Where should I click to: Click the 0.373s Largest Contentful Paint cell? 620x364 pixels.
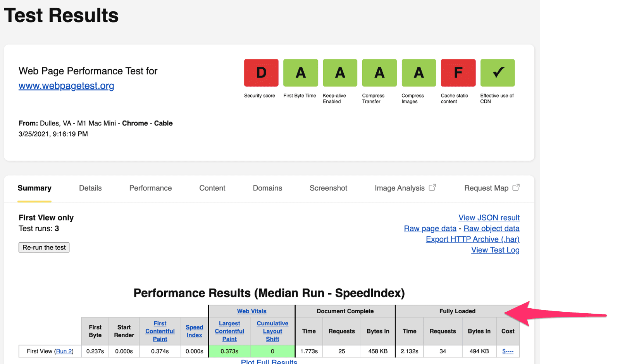(229, 351)
